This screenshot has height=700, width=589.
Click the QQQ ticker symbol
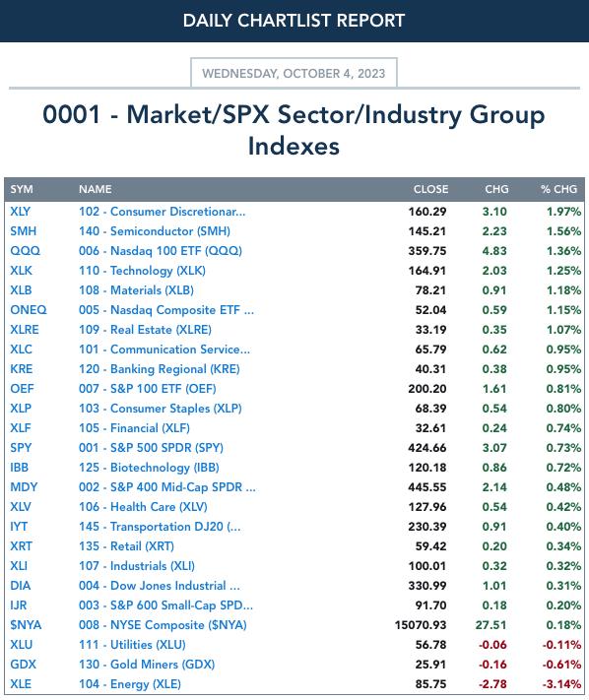pos(25,251)
